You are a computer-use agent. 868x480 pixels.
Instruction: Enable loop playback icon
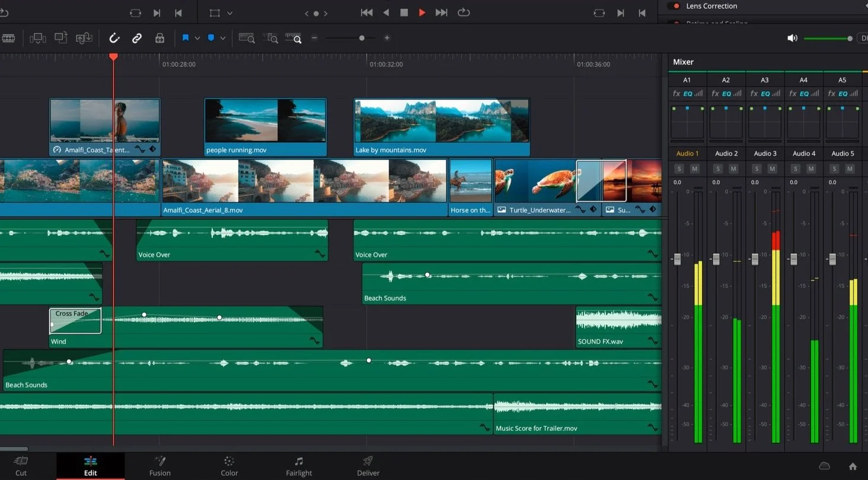click(x=464, y=12)
